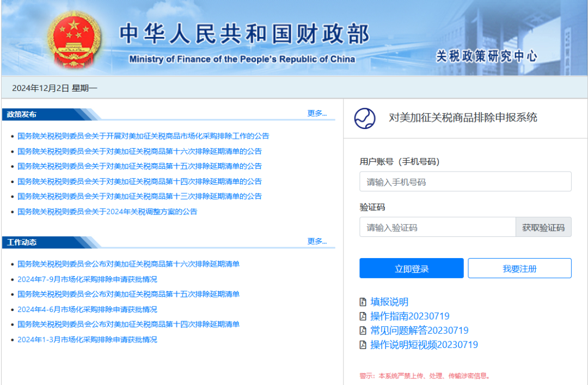Open the 常见问题解答20230719 link

[x=419, y=330]
